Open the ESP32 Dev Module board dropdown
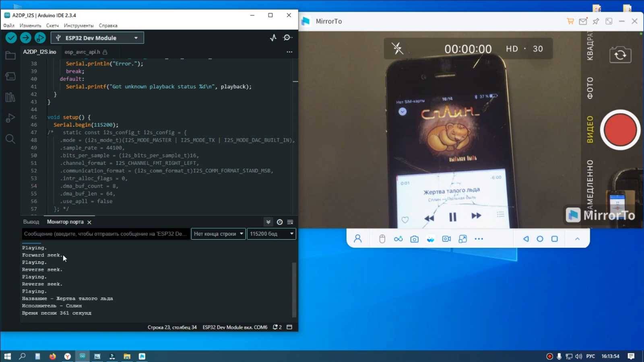Screen dimensions: 644x362 [x=97, y=37]
